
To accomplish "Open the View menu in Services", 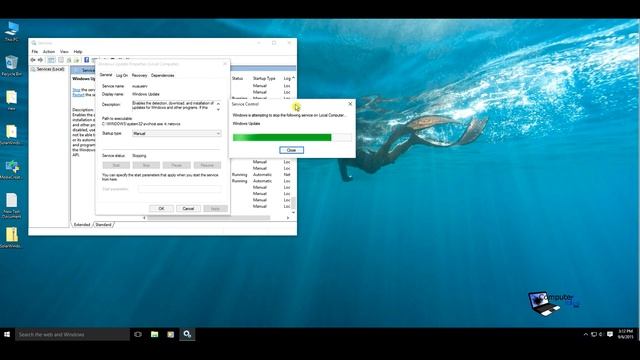I will [x=64, y=52].
